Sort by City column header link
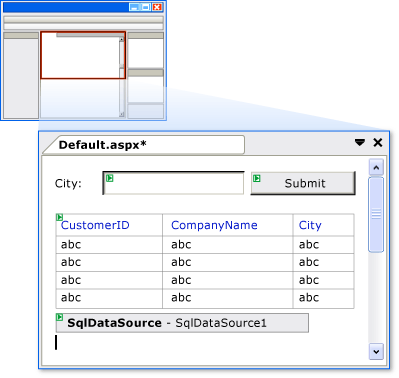 (310, 225)
